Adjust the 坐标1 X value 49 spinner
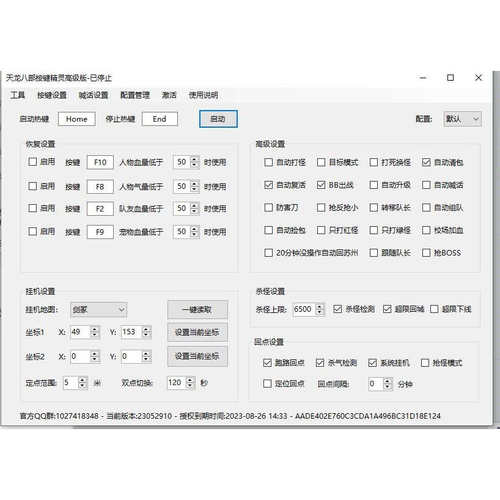The height and width of the screenshot is (500, 500). tap(85, 332)
